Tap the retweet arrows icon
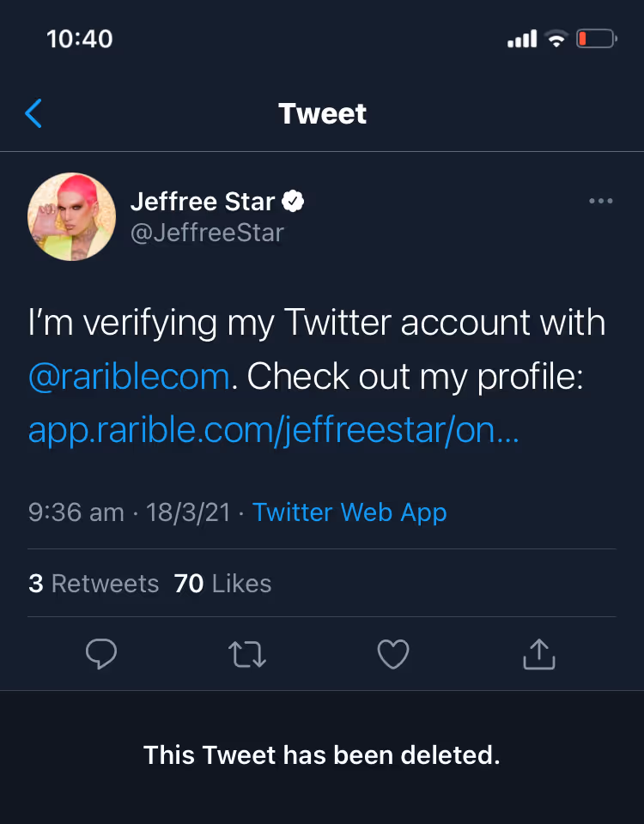The width and height of the screenshot is (644, 824). [x=247, y=655]
